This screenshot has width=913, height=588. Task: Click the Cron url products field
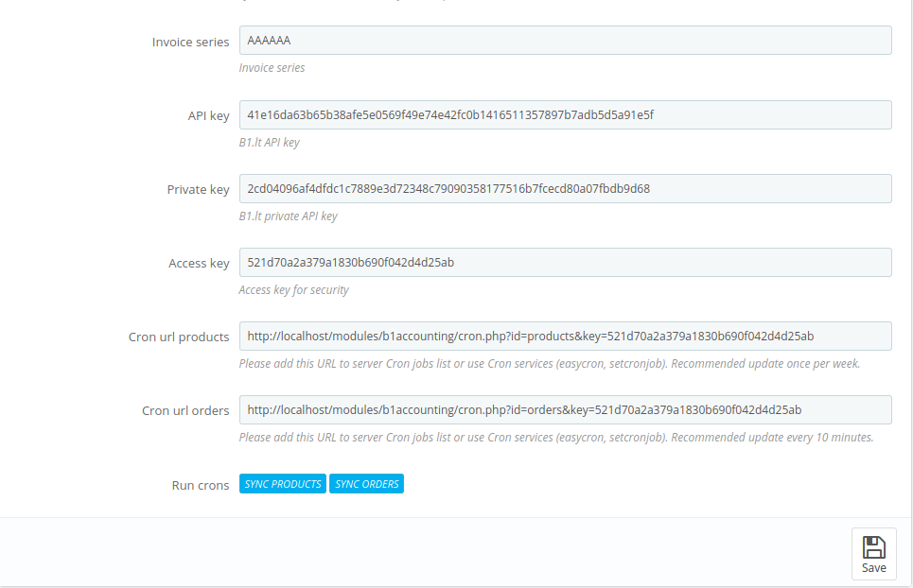click(x=565, y=337)
